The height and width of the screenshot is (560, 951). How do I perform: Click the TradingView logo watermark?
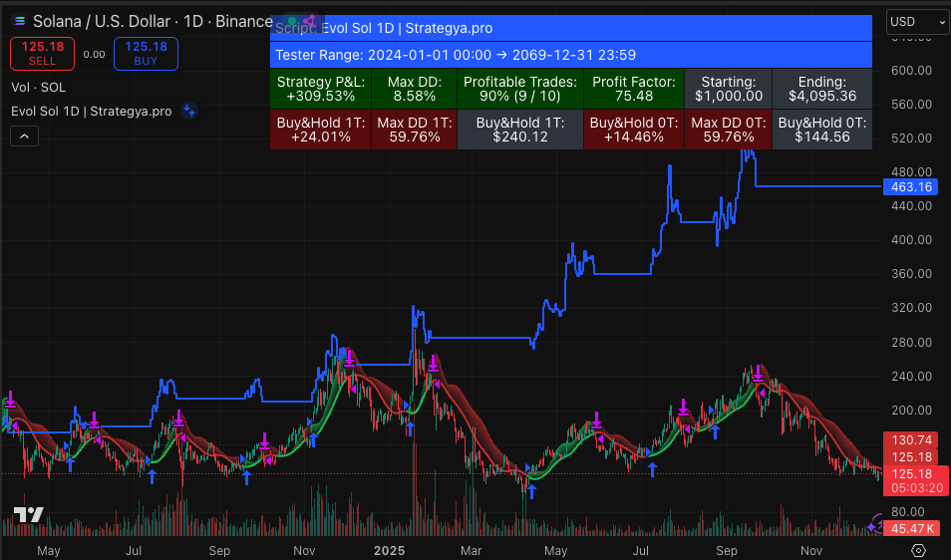[29, 515]
